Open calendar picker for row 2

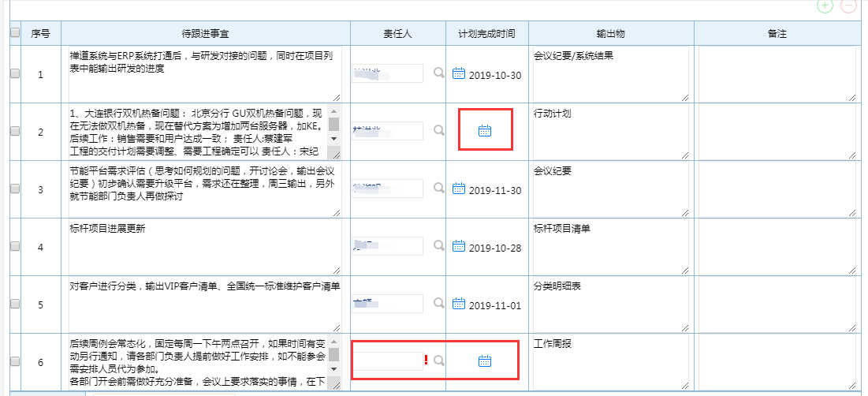[x=485, y=131]
